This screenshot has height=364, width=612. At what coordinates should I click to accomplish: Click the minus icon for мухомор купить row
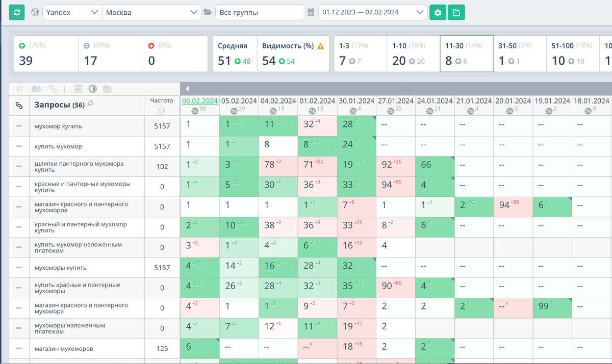pyautogui.click(x=19, y=126)
